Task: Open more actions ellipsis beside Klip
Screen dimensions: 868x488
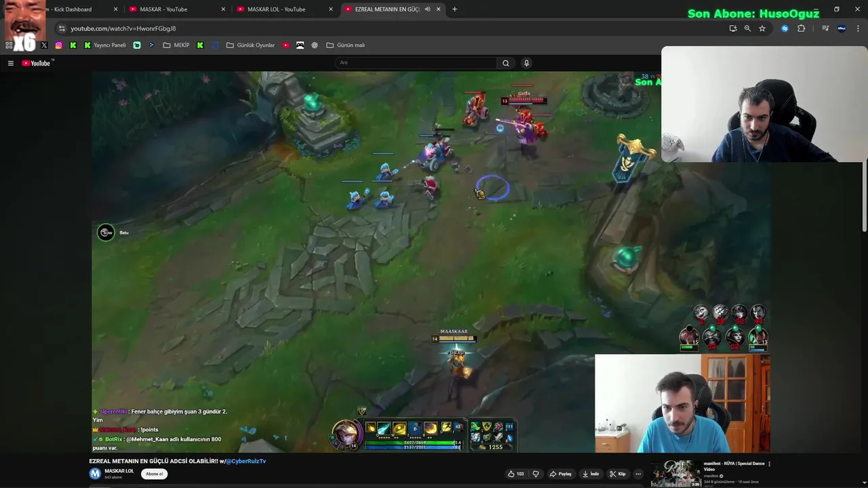Action: pos(638,474)
